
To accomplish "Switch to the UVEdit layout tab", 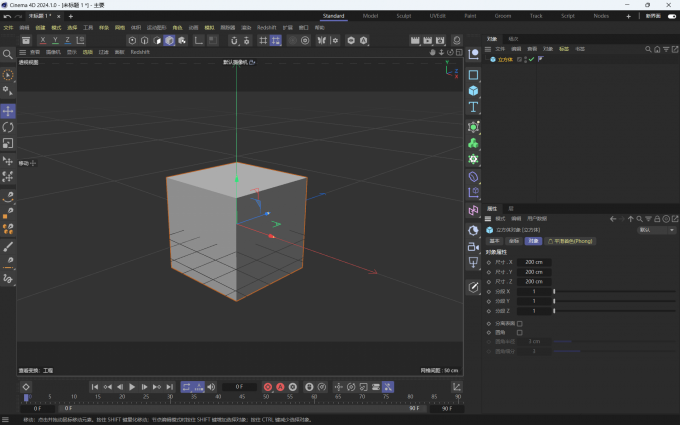I will pyautogui.click(x=437, y=16).
